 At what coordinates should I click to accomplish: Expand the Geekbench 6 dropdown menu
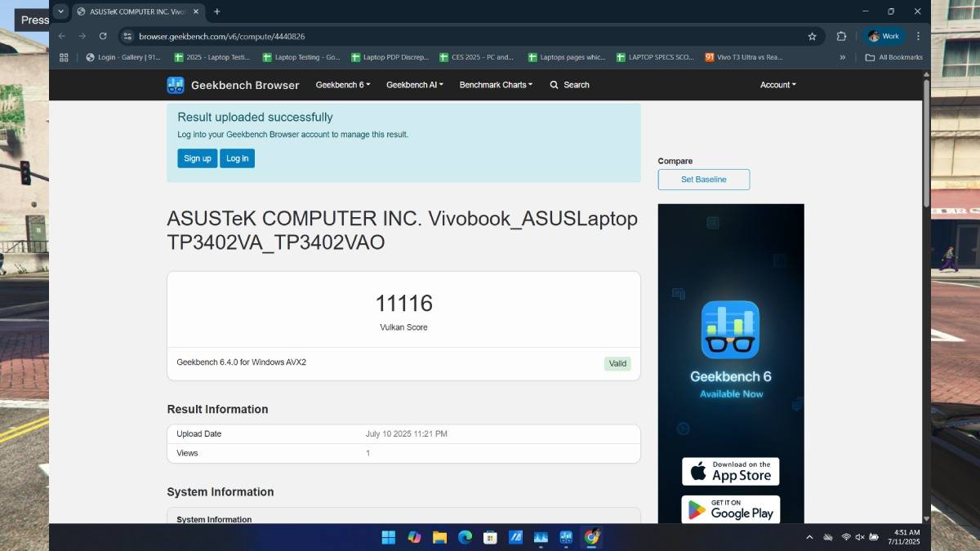point(342,85)
